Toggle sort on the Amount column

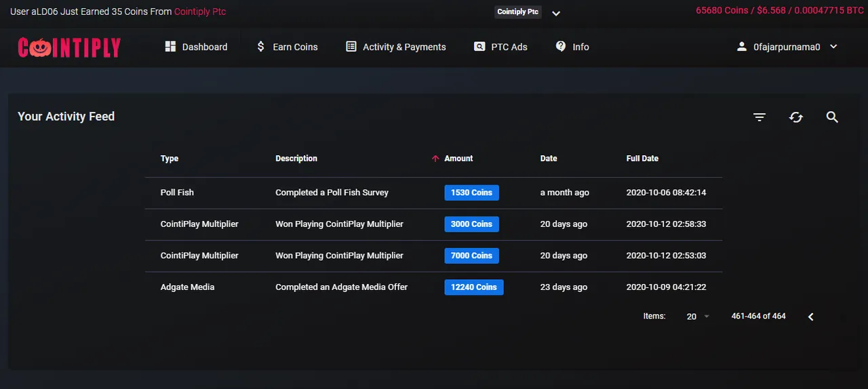(x=458, y=159)
